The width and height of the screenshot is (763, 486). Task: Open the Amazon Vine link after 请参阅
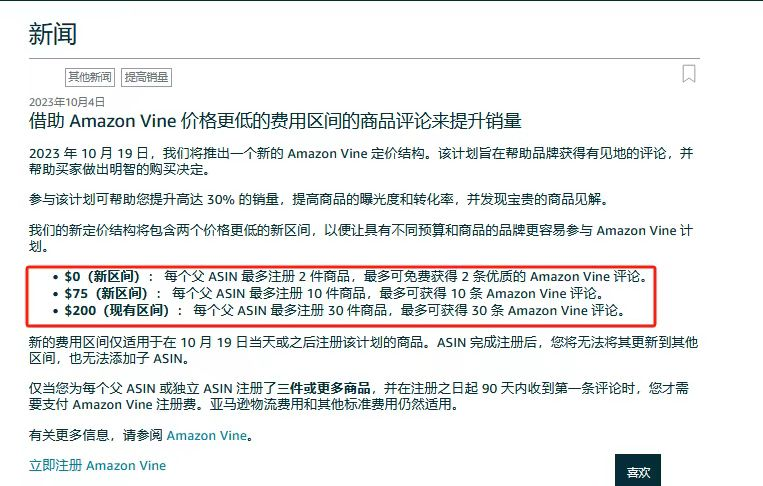coord(207,435)
